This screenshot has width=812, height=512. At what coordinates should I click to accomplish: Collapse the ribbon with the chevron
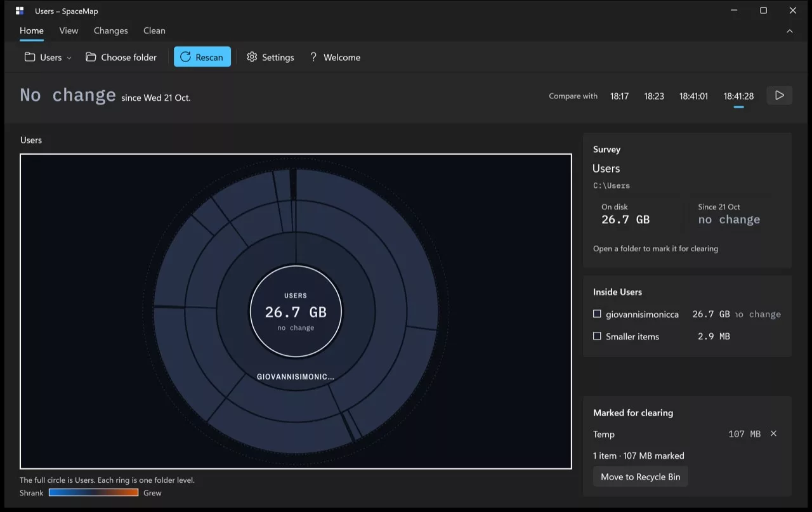(x=790, y=31)
